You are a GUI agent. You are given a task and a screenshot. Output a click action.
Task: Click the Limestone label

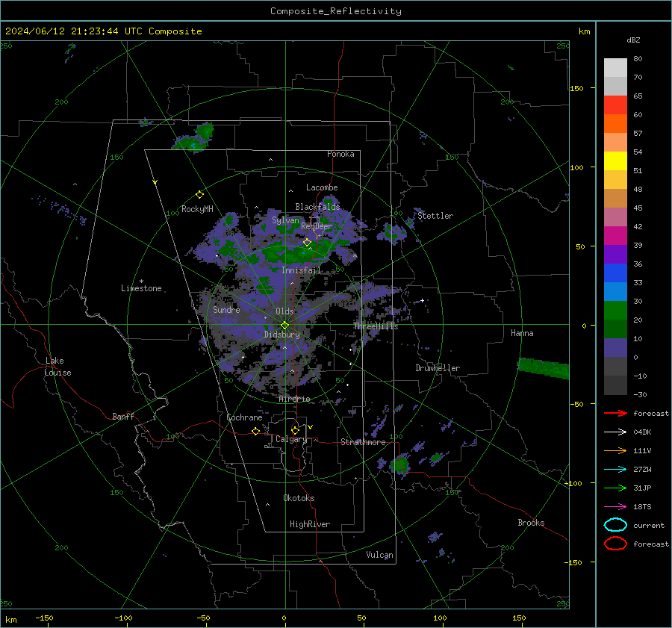141,288
